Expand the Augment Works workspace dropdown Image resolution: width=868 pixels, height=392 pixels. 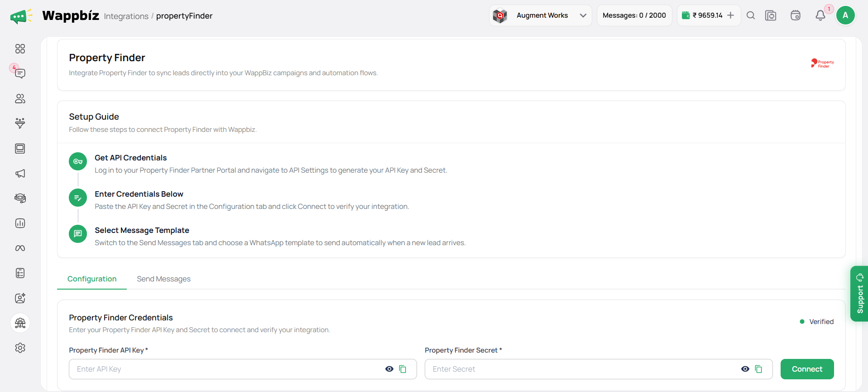coord(541,15)
